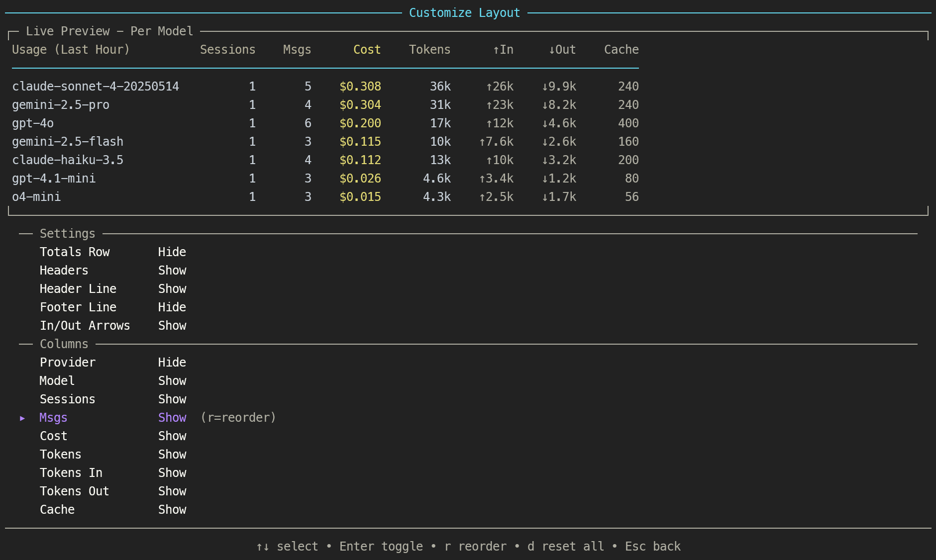Select the gpt-4.1-mini model name
Viewport: 936px width, 560px height.
click(54, 179)
